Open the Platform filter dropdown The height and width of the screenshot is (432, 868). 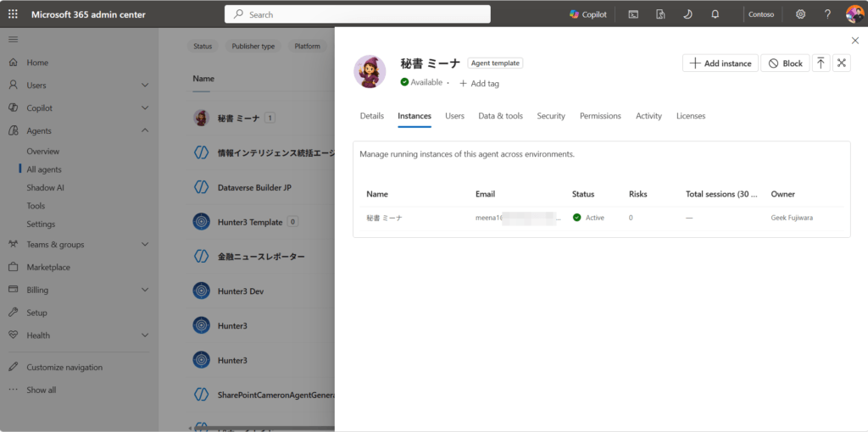click(307, 47)
